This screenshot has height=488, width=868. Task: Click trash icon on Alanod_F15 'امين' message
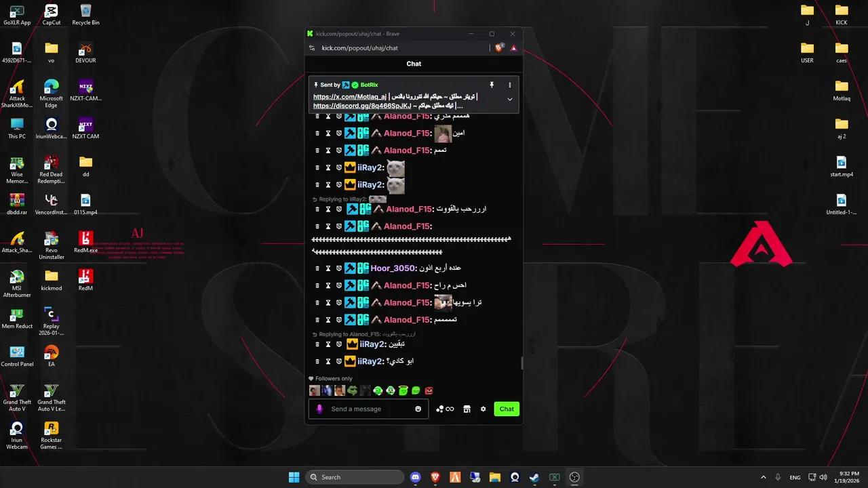(x=317, y=134)
